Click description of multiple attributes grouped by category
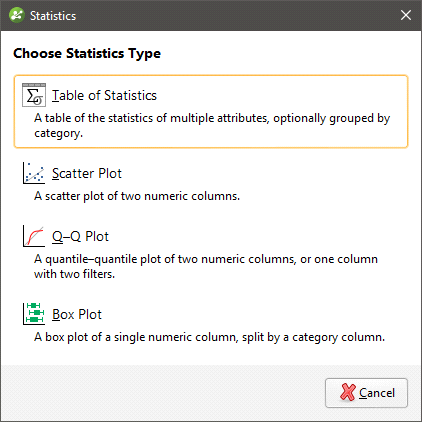This screenshot has height=422, width=422. (212, 126)
